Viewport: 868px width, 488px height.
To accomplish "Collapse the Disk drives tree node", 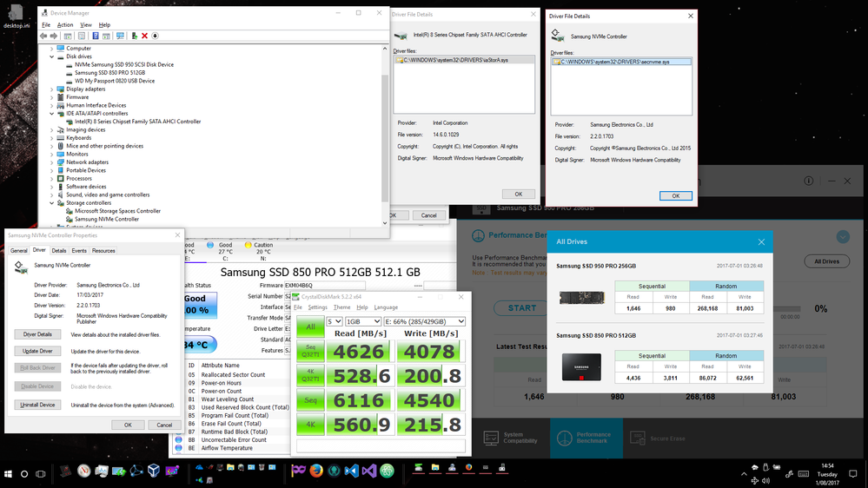I will [51, 56].
